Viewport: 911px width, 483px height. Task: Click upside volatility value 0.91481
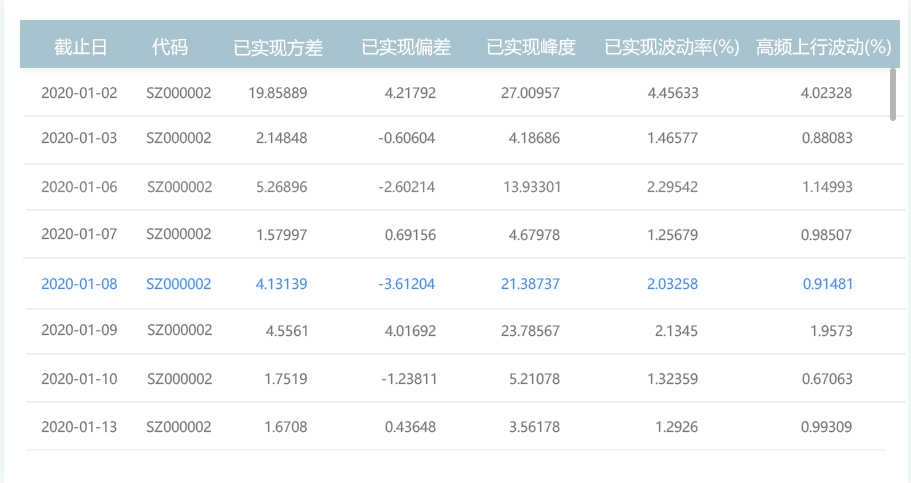coord(827,284)
